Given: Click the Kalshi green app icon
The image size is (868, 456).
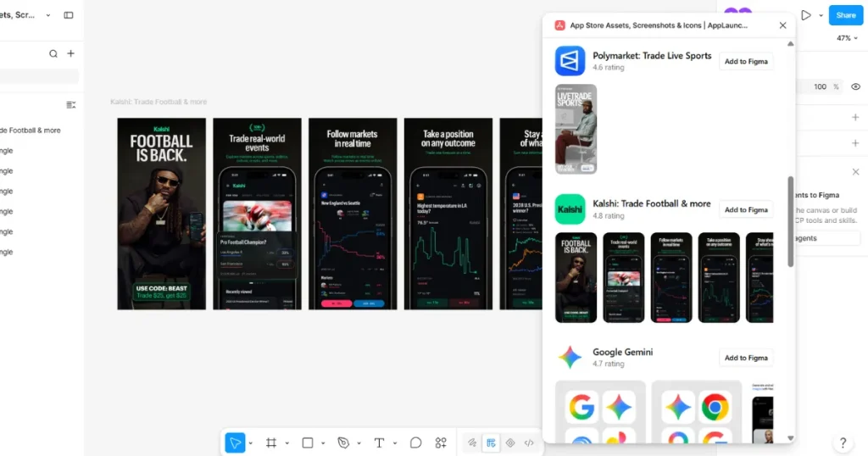Looking at the screenshot, I should [570, 209].
